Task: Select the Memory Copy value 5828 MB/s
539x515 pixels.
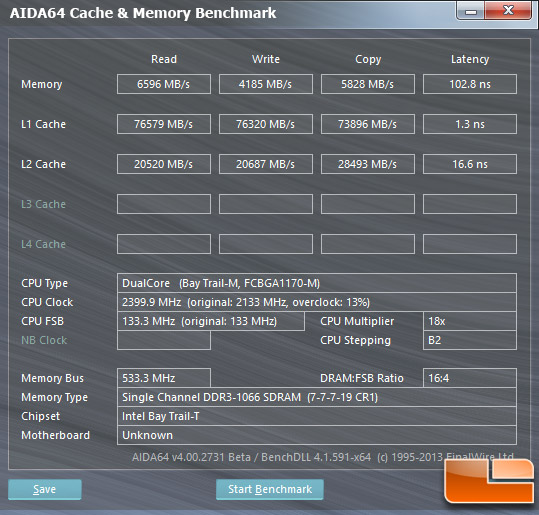Action: coord(368,84)
